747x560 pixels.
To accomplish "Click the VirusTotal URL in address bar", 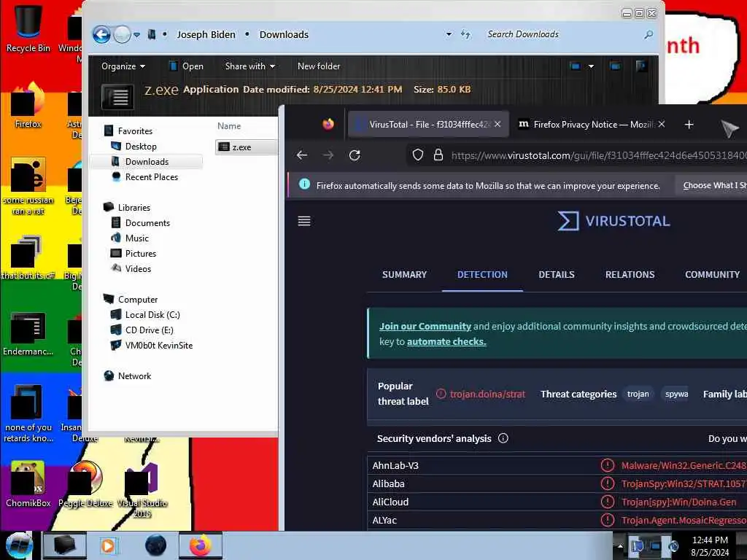I will tap(599, 156).
